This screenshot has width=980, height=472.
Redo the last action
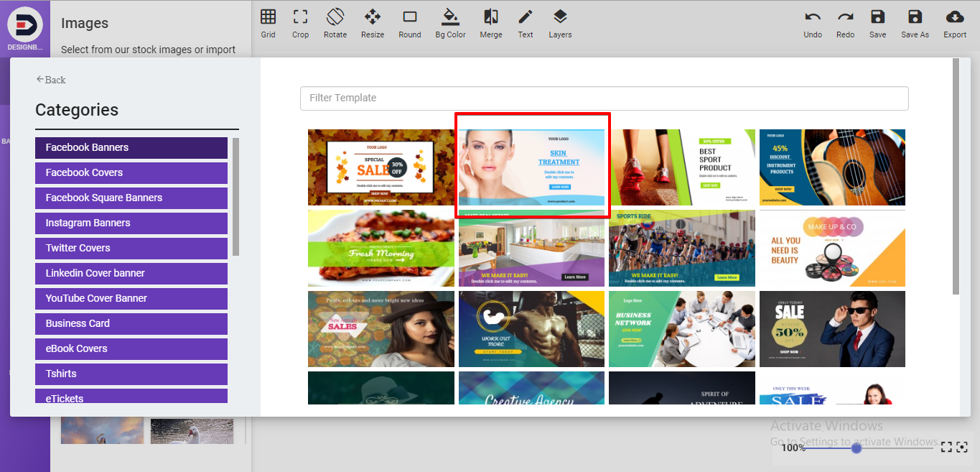845,23
